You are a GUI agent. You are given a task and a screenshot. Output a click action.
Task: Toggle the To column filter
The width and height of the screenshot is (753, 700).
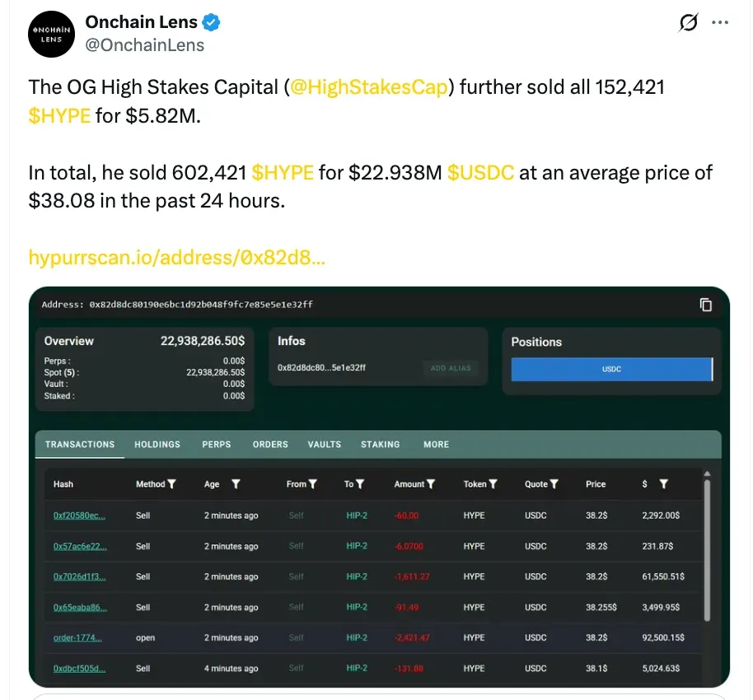coord(362,484)
